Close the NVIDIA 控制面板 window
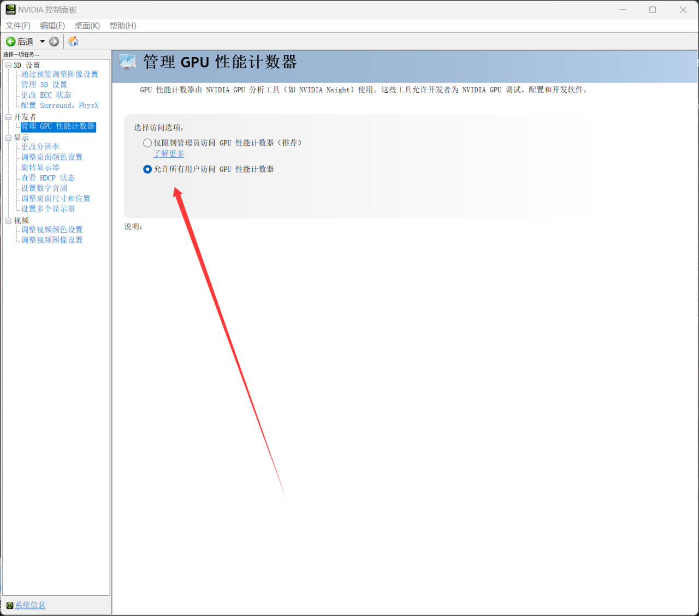Image resolution: width=699 pixels, height=616 pixels. tap(683, 10)
